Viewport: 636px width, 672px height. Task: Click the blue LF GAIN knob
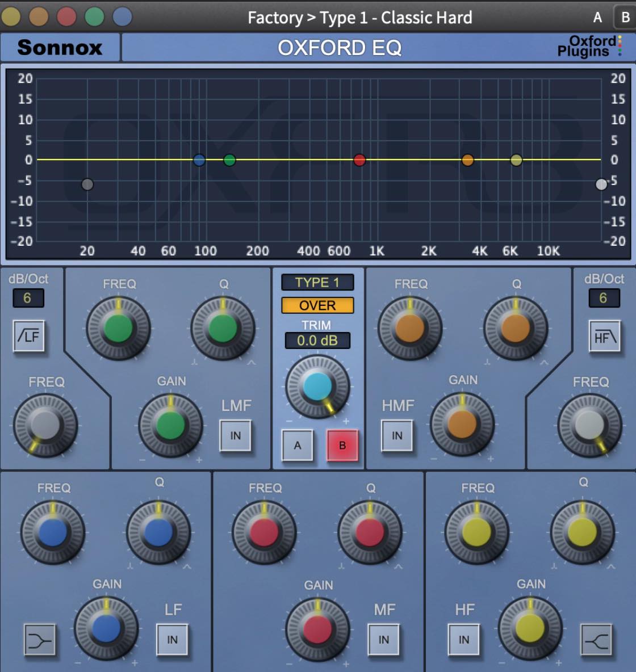(x=106, y=628)
